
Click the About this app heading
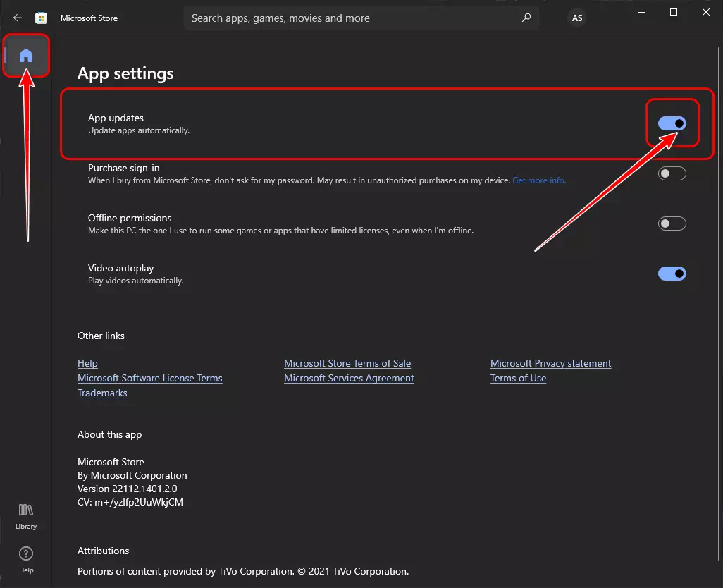110,434
